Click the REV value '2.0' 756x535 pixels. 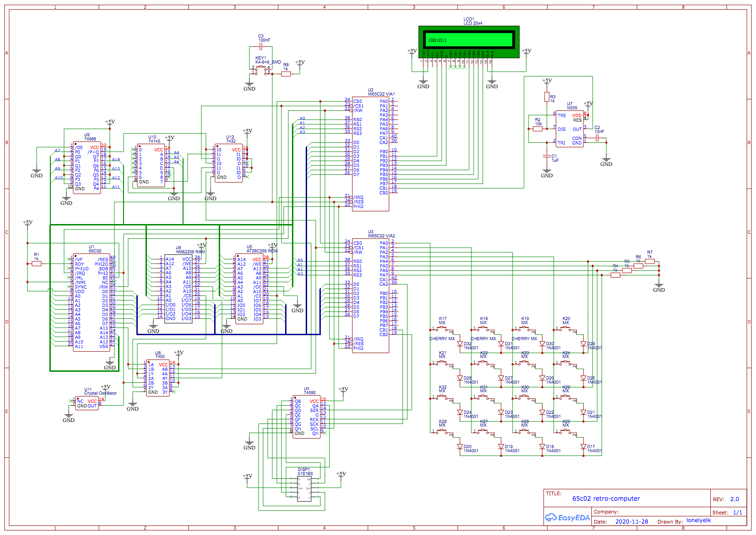point(734,499)
